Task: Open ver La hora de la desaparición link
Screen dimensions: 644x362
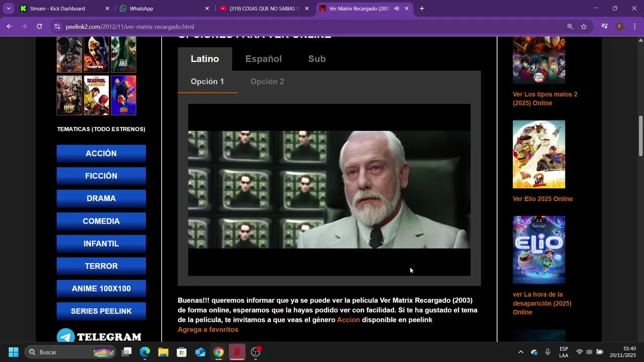Action: [x=542, y=303]
